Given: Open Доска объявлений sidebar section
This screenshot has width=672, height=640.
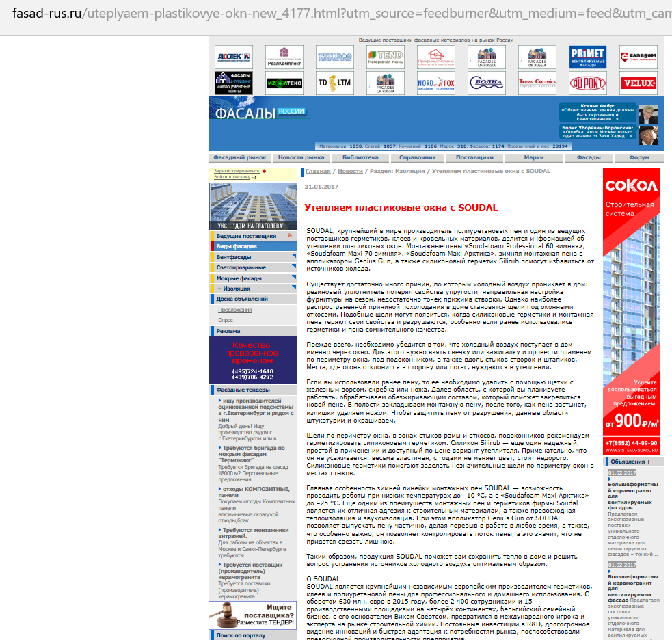Looking at the screenshot, I should [x=253, y=299].
